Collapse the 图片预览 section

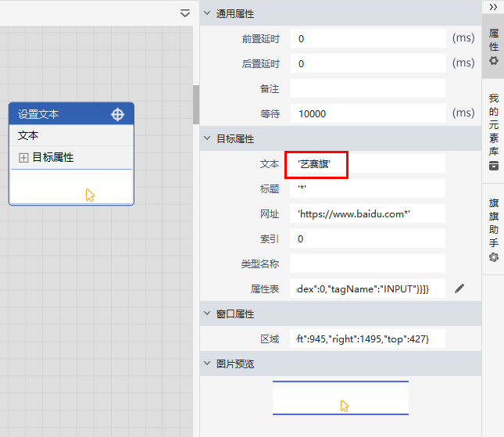coord(207,364)
